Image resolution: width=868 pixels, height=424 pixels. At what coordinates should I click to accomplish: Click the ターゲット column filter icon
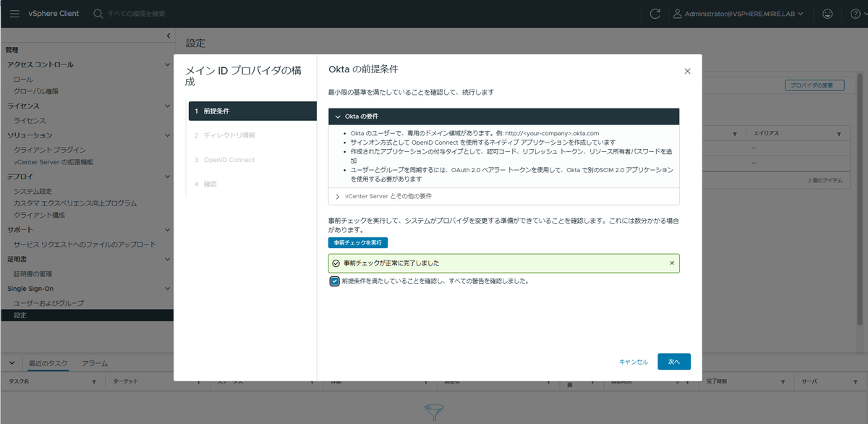[x=198, y=381]
